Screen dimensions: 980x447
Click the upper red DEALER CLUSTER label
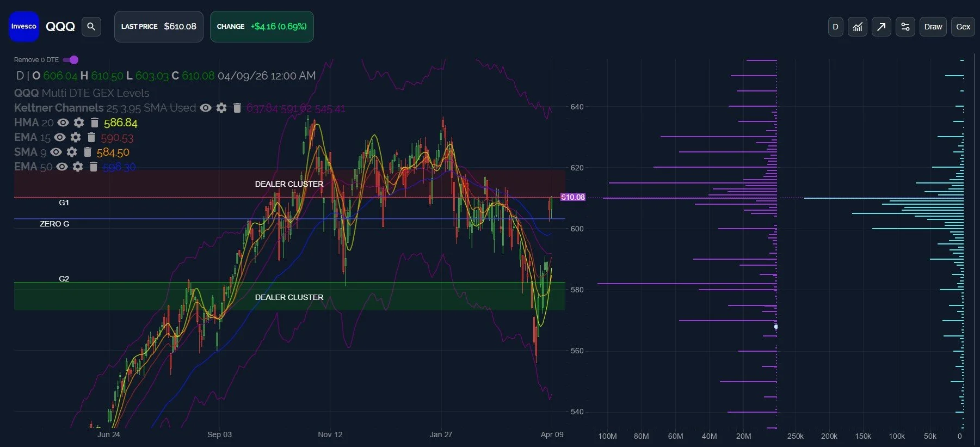pos(289,184)
